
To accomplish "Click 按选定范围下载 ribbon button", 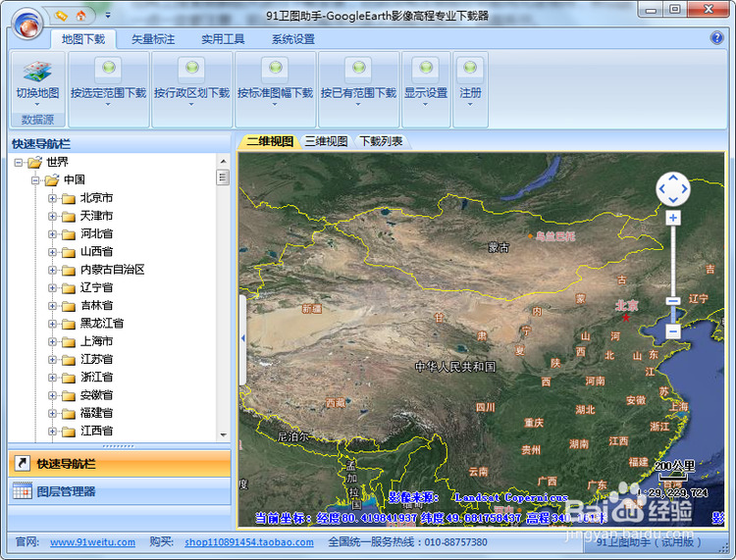I will (108, 89).
